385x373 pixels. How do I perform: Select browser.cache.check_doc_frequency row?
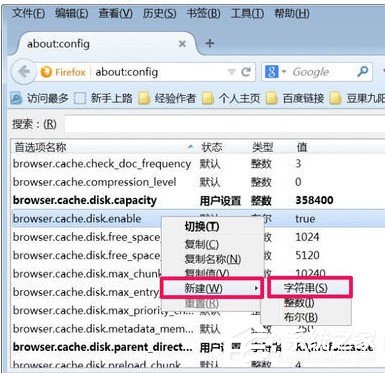[x=198, y=164]
